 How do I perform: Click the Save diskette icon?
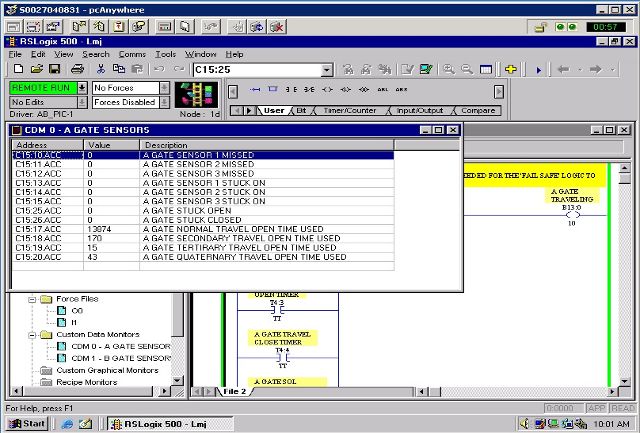(x=55, y=69)
